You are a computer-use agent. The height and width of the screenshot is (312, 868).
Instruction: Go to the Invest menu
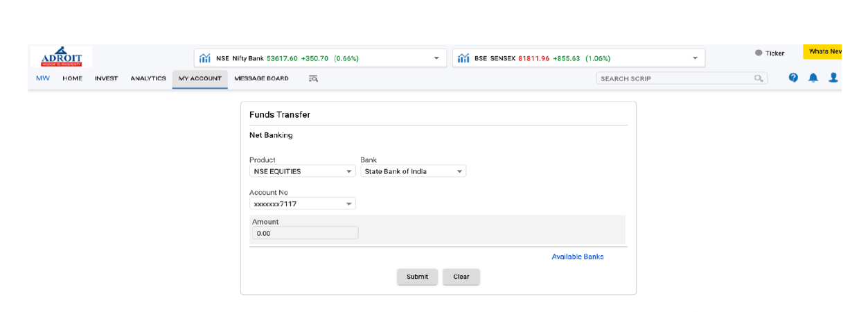pyautogui.click(x=106, y=79)
